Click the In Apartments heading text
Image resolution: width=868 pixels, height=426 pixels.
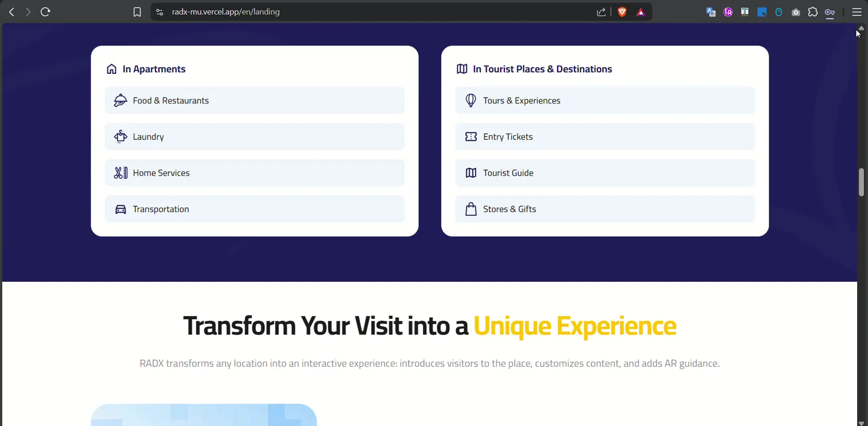click(154, 69)
